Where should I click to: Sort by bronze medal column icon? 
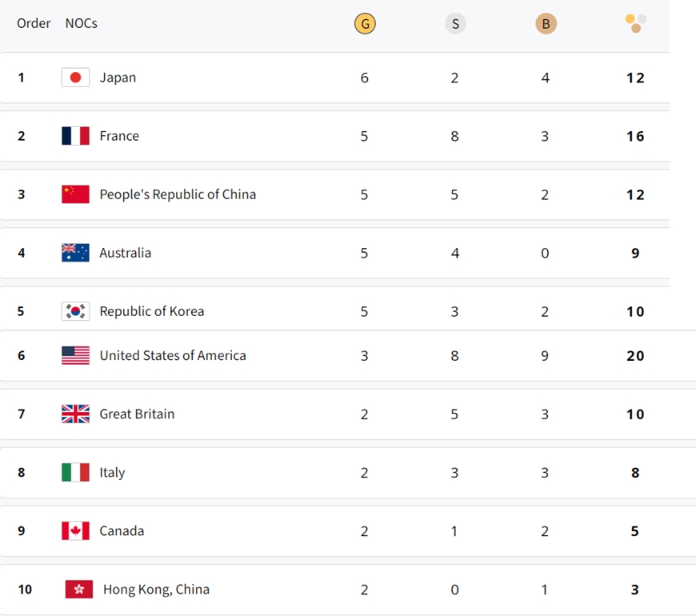[x=546, y=23]
